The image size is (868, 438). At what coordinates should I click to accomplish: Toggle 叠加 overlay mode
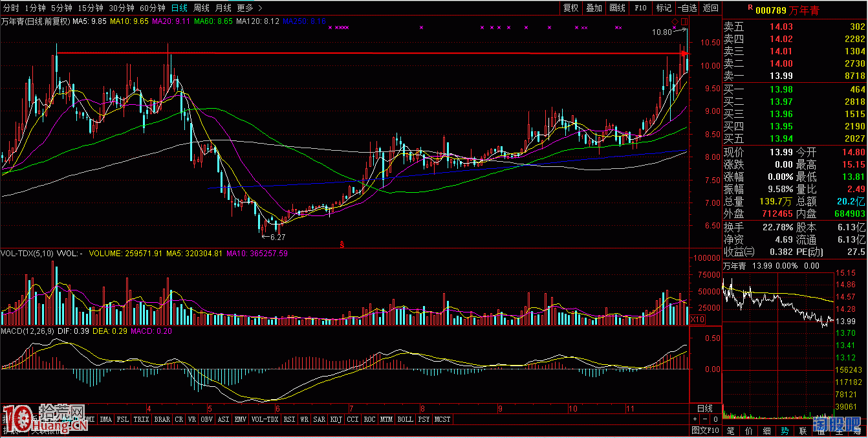pos(594,8)
